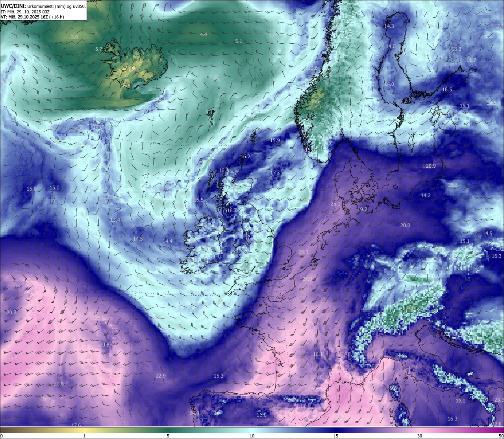This screenshot has width=504, height=439.
Task: Click the value label '13.4' on the map
Action: pos(115,220)
